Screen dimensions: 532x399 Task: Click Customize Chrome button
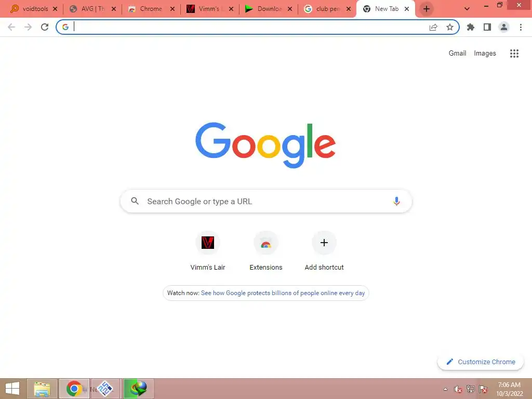(481, 362)
